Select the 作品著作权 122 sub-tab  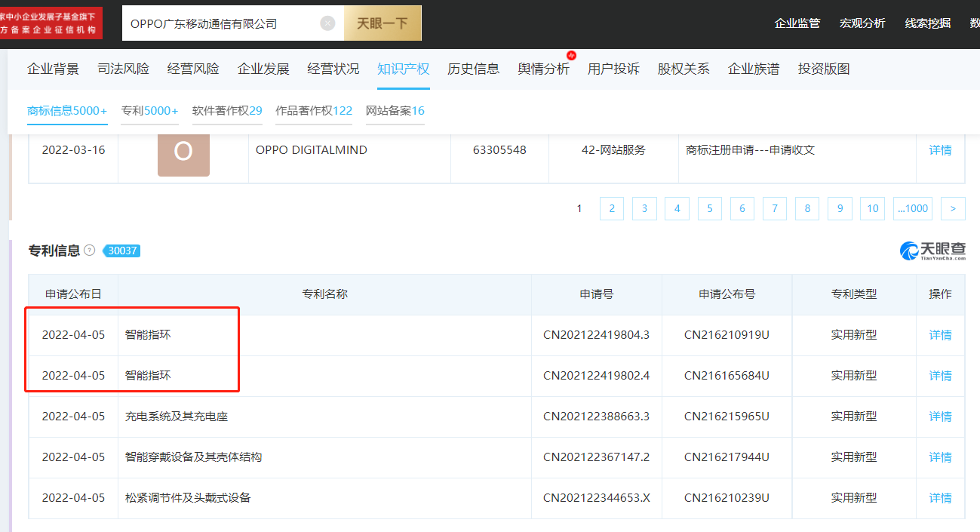click(x=314, y=111)
